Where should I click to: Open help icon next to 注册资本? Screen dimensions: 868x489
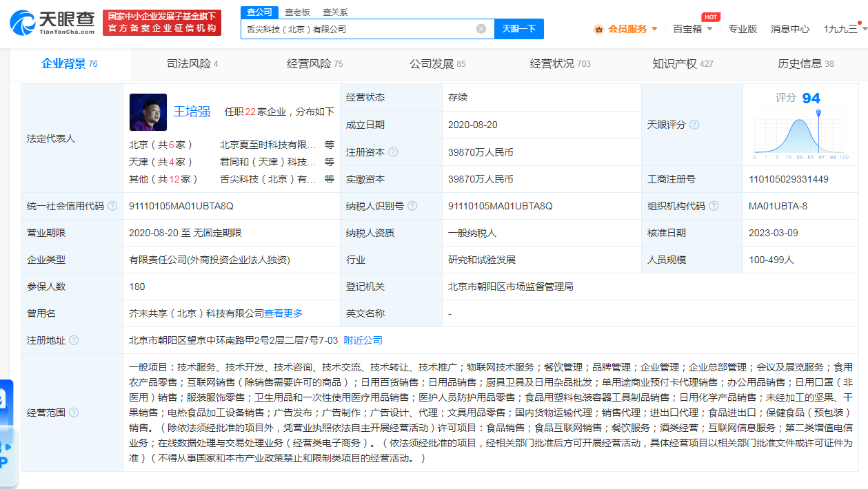393,152
